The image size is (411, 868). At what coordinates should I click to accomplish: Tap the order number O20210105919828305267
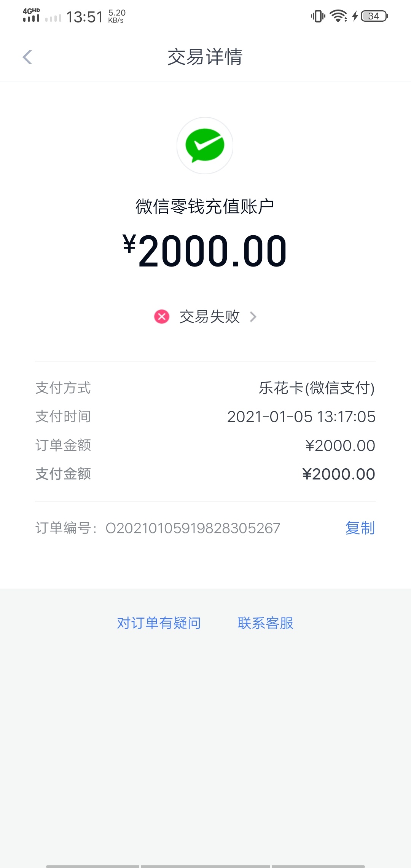pos(193,528)
